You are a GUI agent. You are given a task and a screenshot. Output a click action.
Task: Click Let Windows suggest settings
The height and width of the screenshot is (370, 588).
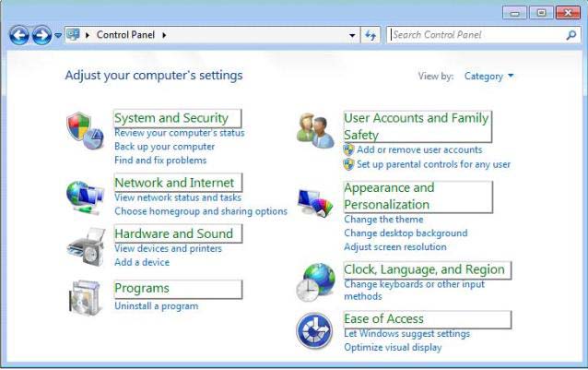(406, 334)
